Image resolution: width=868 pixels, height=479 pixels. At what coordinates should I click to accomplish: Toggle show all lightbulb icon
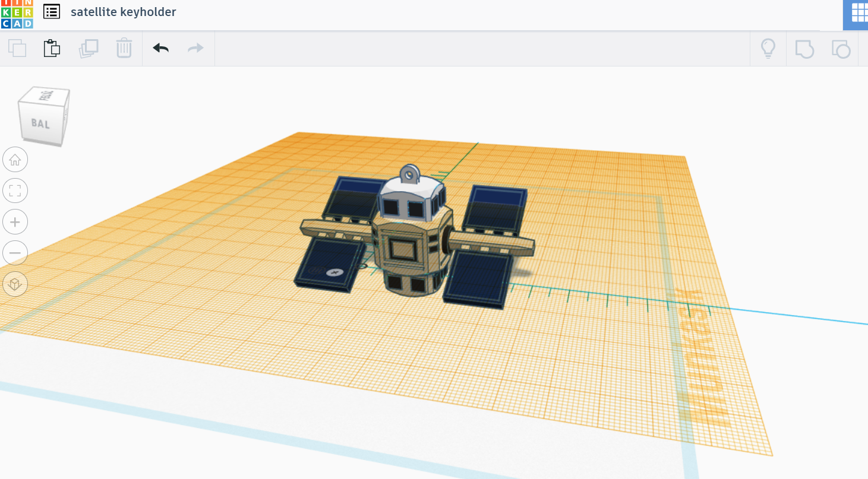(x=768, y=49)
